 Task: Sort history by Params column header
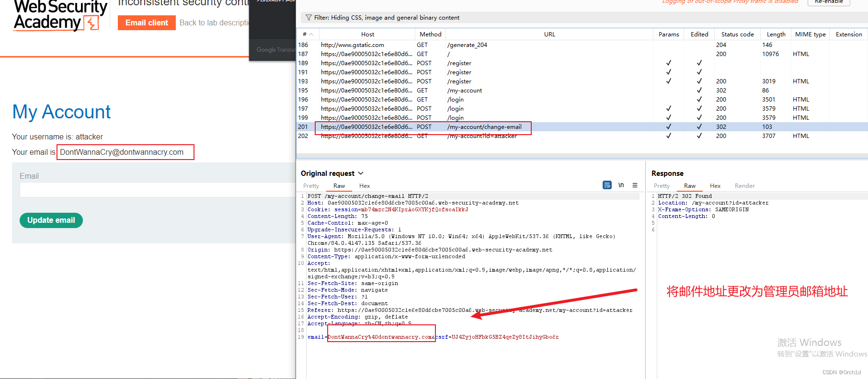669,34
